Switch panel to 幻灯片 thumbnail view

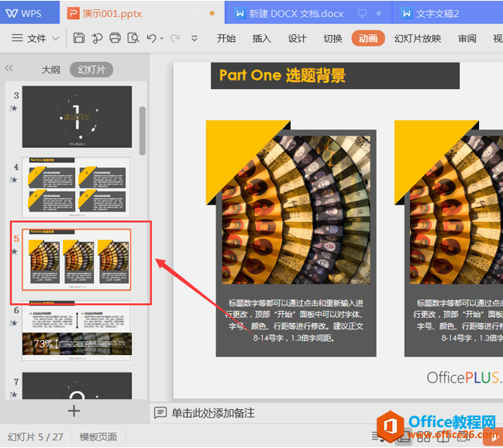pyautogui.click(x=91, y=70)
